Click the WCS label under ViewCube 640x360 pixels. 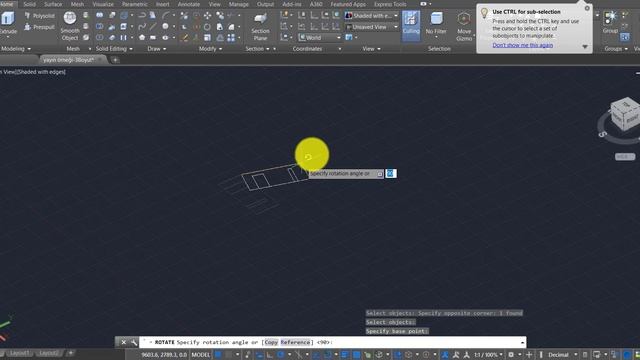[625, 157]
